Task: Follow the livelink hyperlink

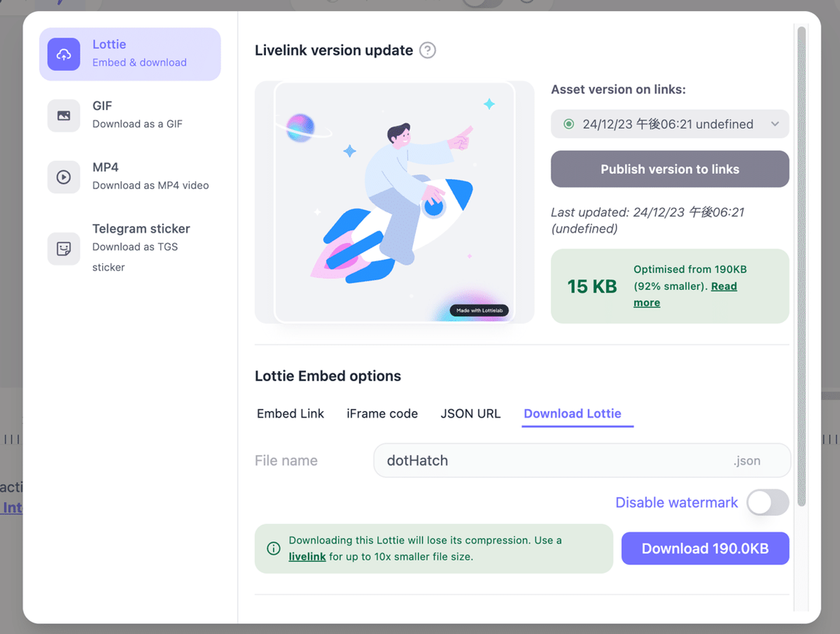Action: (x=307, y=557)
